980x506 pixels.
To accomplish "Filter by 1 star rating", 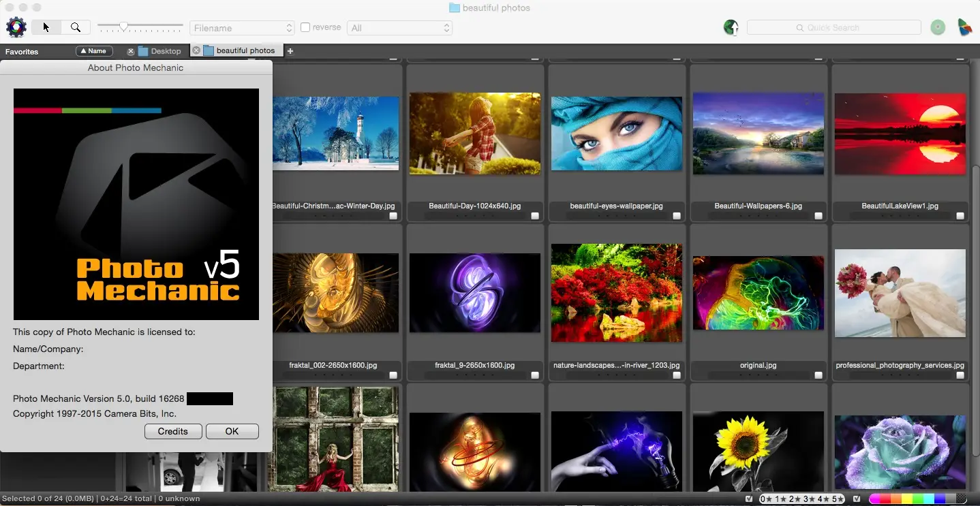I will 781,499.
